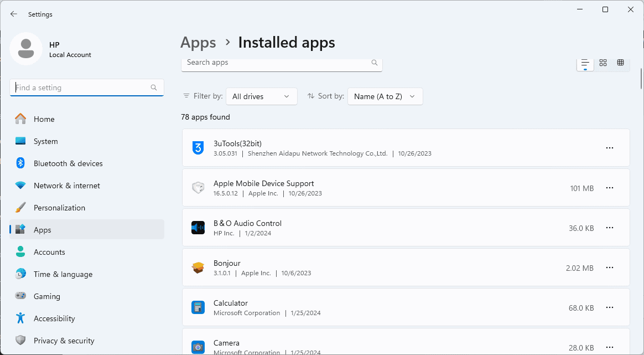Screen dimensions: 644x355
Task: Click the Calculator app icon
Action: pyautogui.click(x=198, y=307)
